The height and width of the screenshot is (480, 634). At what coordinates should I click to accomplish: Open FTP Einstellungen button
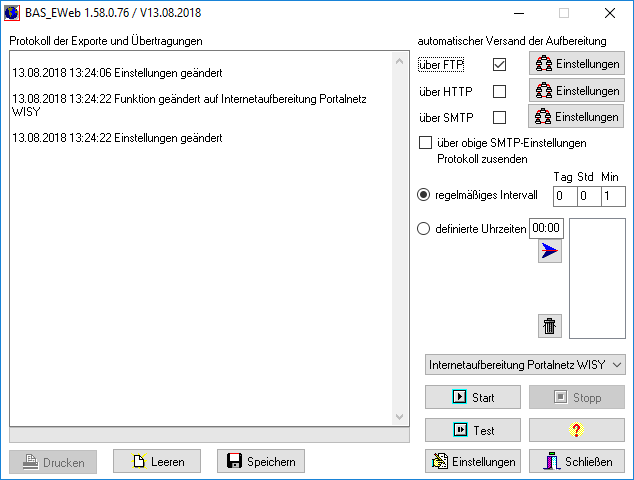(577, 63)
